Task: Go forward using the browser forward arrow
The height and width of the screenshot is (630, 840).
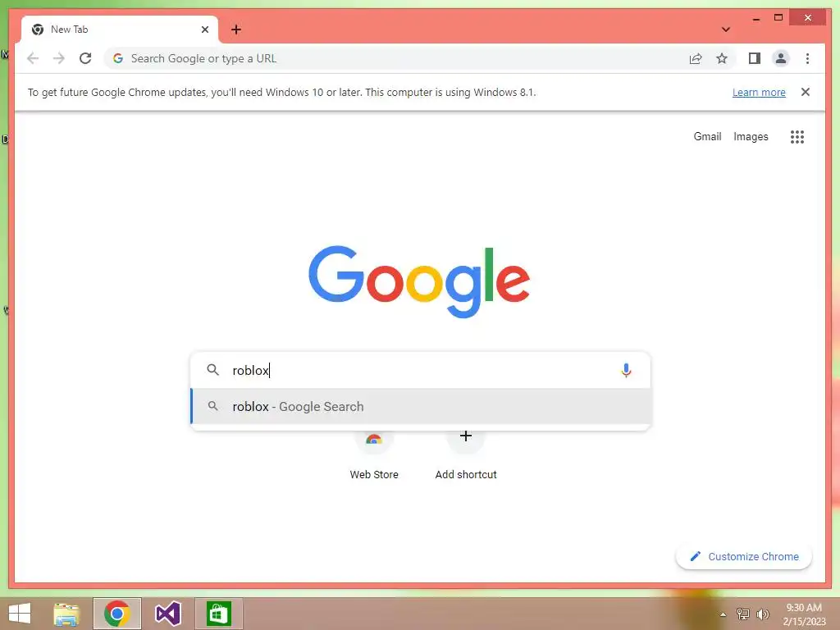Action: coord(59,58)
